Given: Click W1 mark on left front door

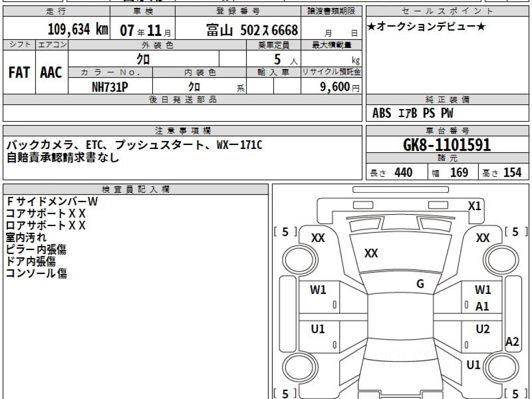Looking at the screenshot, I should (318, 290).
